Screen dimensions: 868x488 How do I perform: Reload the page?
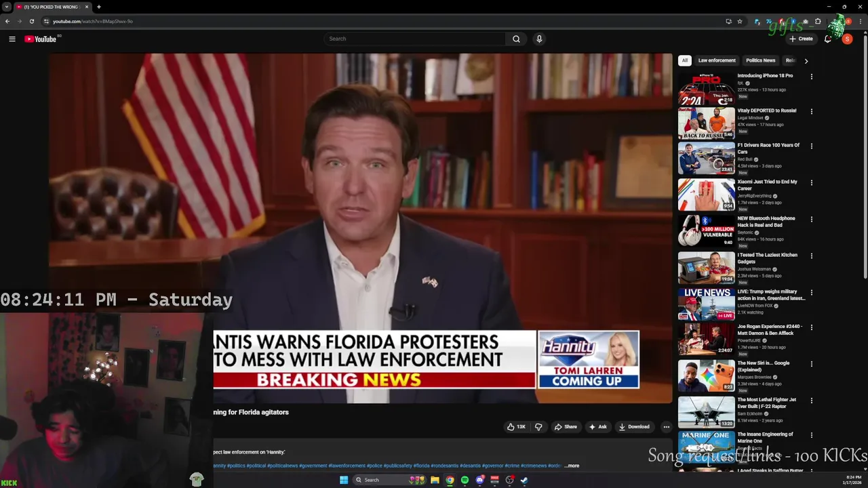click(31, 21)
